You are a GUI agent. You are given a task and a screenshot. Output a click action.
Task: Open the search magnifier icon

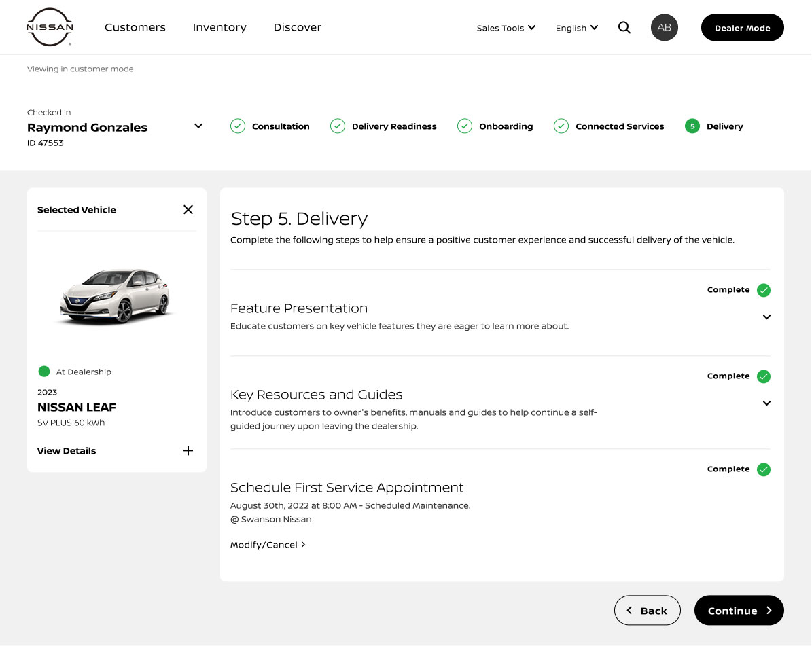click(624, 27)
